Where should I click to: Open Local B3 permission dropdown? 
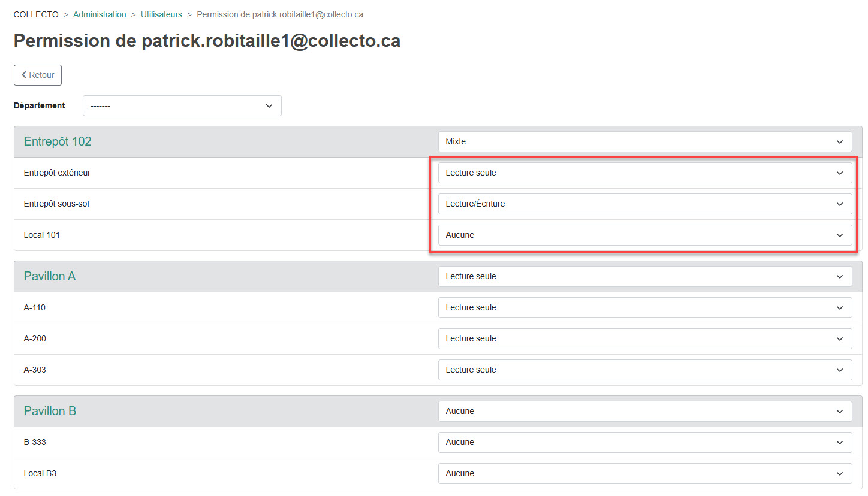(x=644, y=474)
